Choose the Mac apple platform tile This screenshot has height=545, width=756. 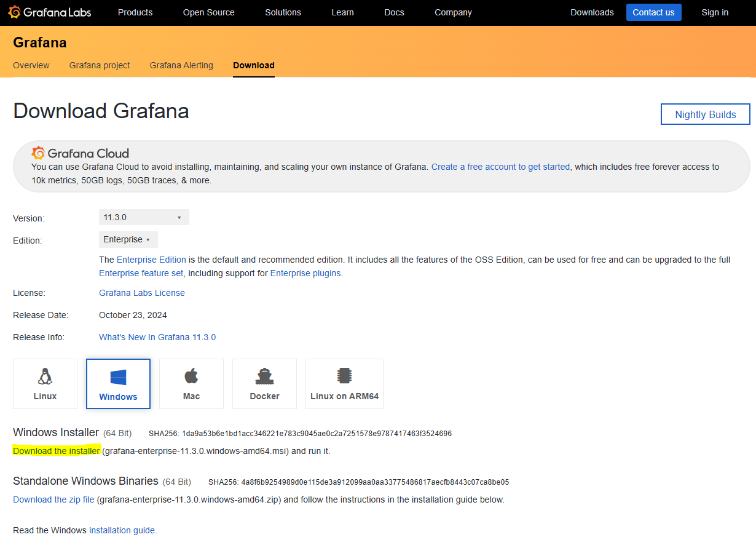pos(191,384)
